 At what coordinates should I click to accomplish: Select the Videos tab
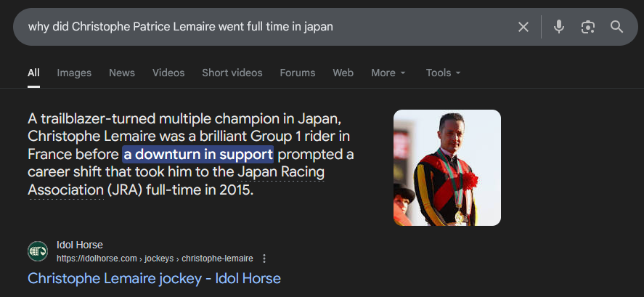(x=168, y=73)
